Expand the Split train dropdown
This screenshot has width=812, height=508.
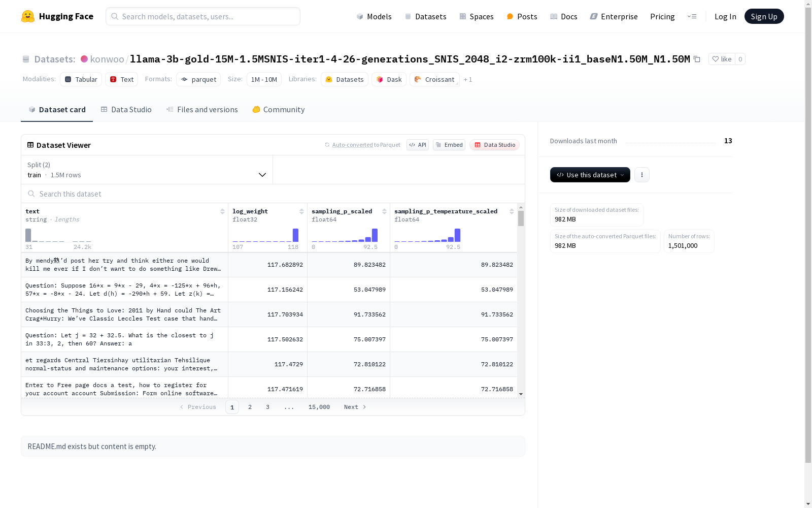(x=147, y=170)
